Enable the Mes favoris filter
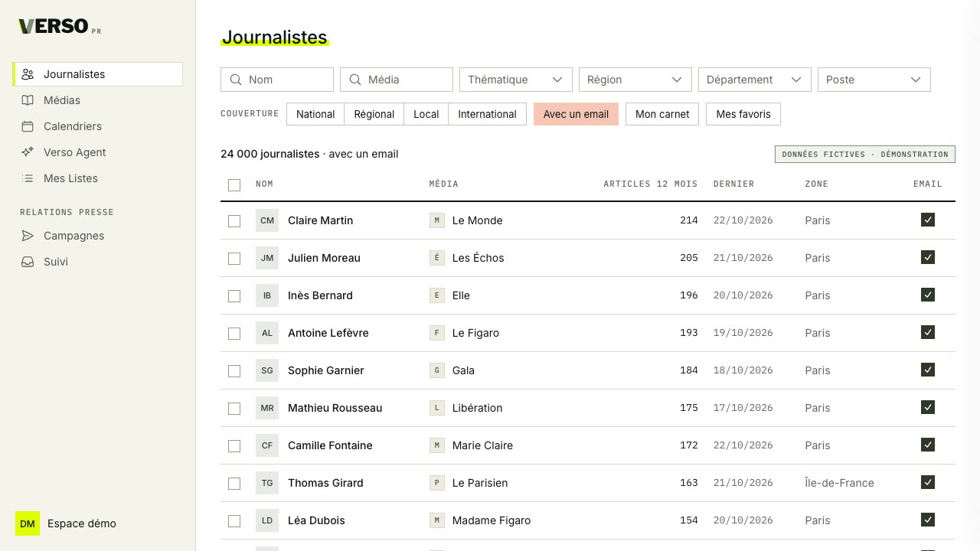The width and height of the screenshot is (980, 551). coord(743,114)
